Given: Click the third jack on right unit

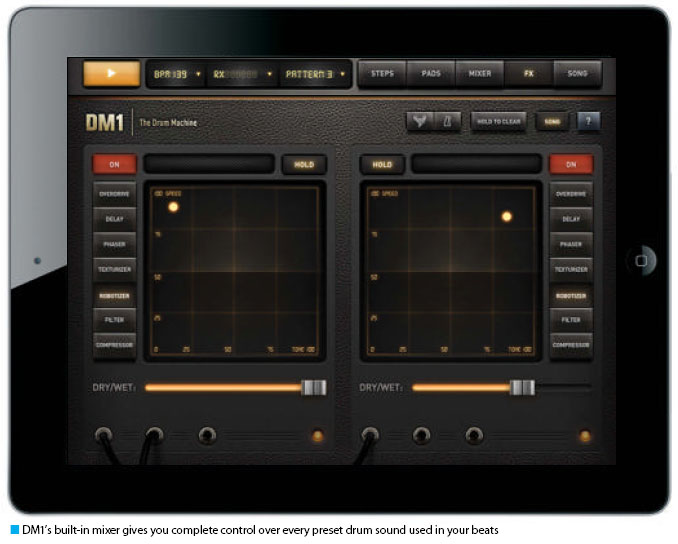Looking at the screenshot, I should click(474, 435).
